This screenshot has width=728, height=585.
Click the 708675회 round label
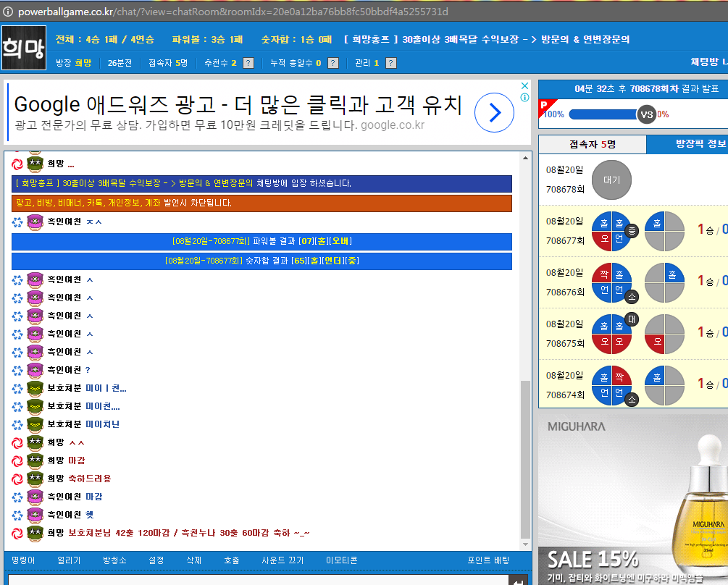pos(565,343)
